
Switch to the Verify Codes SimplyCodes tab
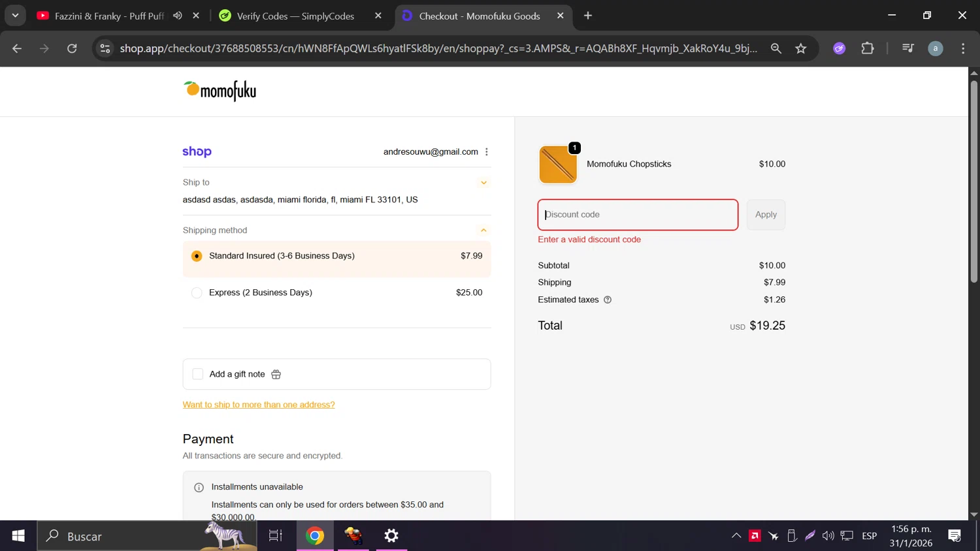(x=295, y=16)
